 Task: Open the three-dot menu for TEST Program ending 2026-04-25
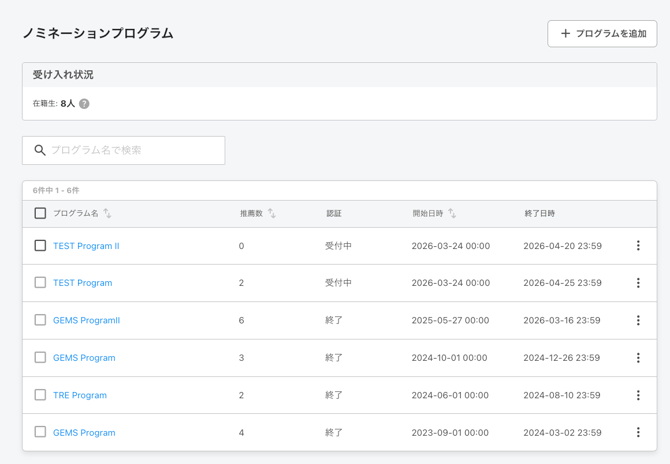click(x=638, y=283)
